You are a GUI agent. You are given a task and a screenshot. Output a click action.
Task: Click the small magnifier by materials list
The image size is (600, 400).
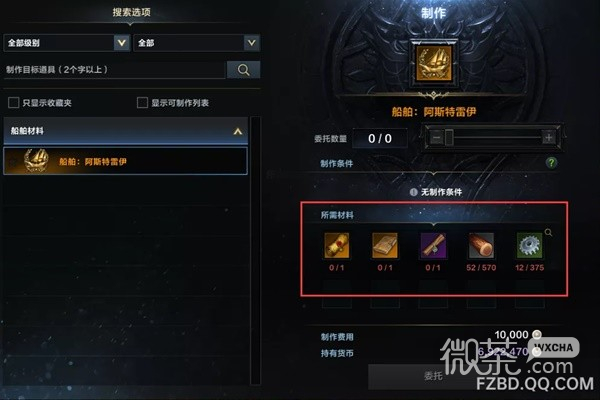click(548, 232)
